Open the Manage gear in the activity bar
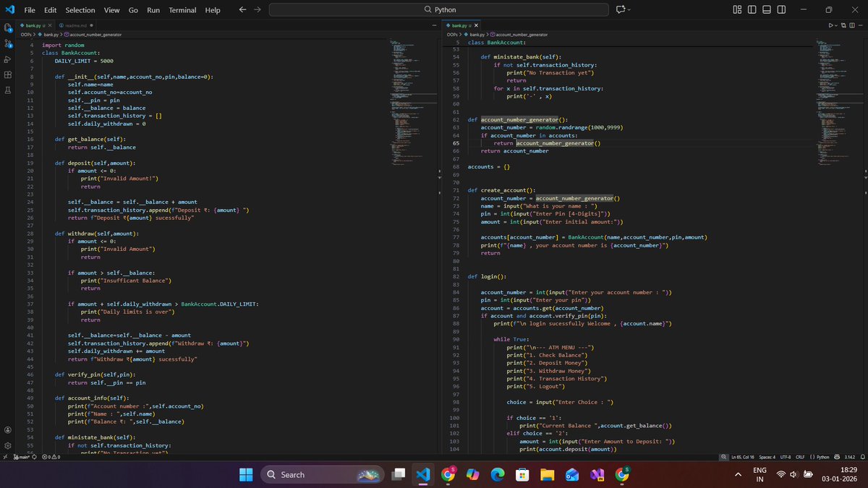 pos(7,446)
